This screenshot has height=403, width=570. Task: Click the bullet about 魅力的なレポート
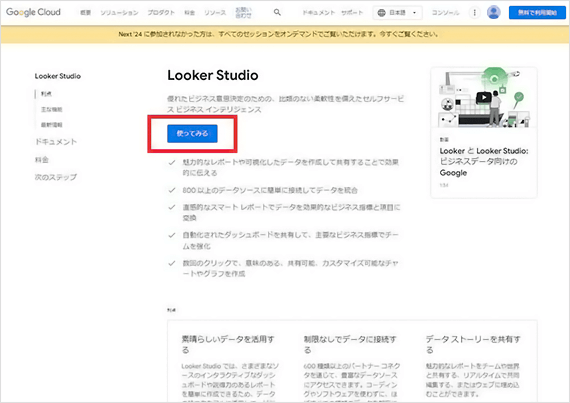[x=290, y=168]
